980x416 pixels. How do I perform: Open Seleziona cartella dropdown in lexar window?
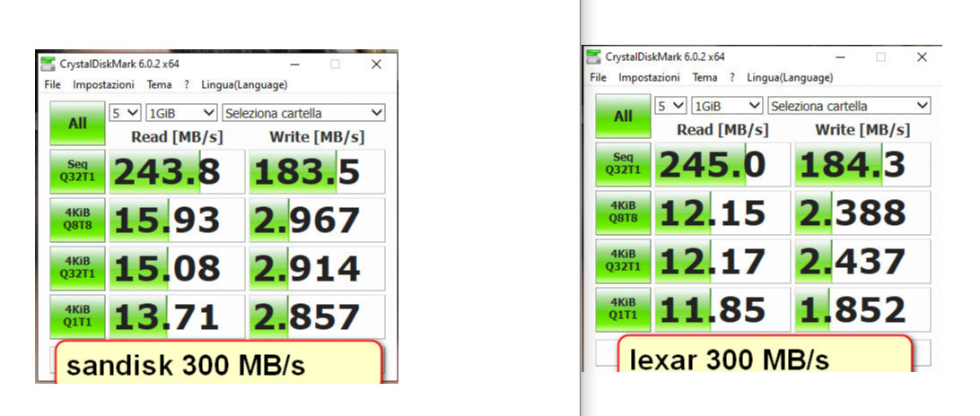(x=849, y=106)
